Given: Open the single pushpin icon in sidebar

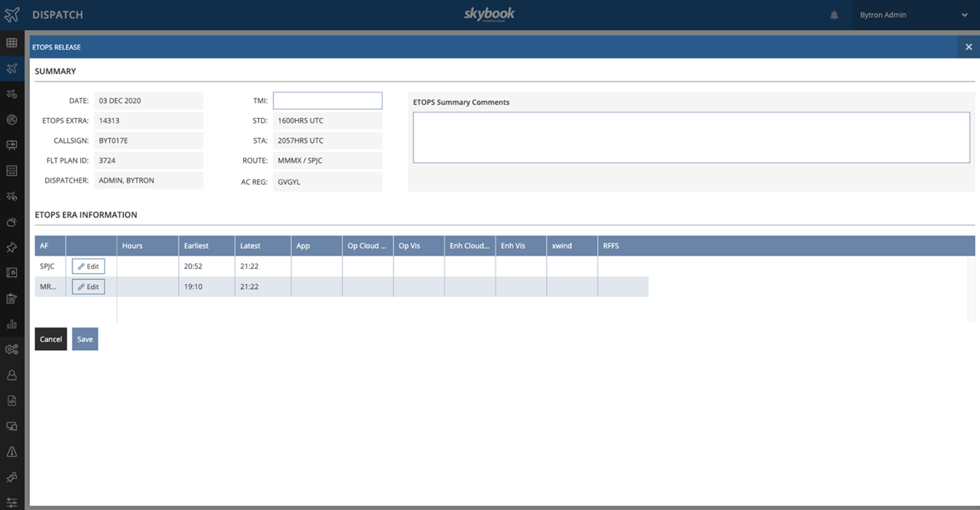Looking at the screenshot, I should coord(12,247).
